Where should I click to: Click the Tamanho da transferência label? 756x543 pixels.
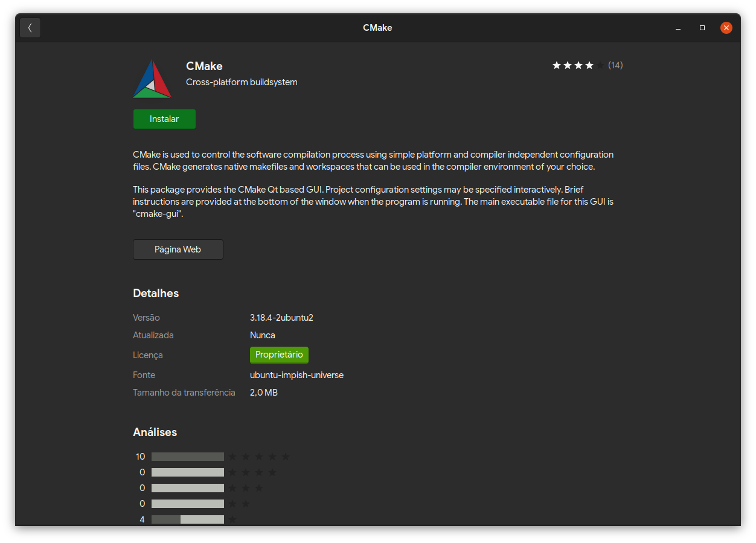click(184, 393)
